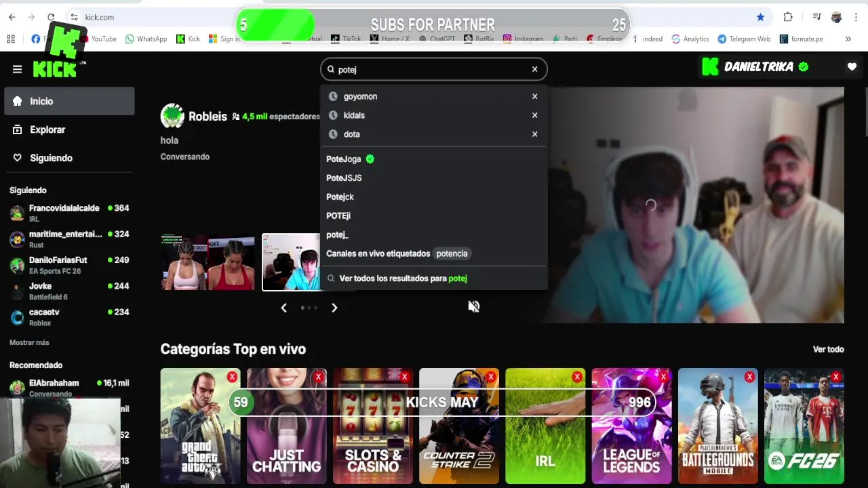Select the Robleis stream thumbnail
The height and width of the screenshot is (488, 868).
292,262
